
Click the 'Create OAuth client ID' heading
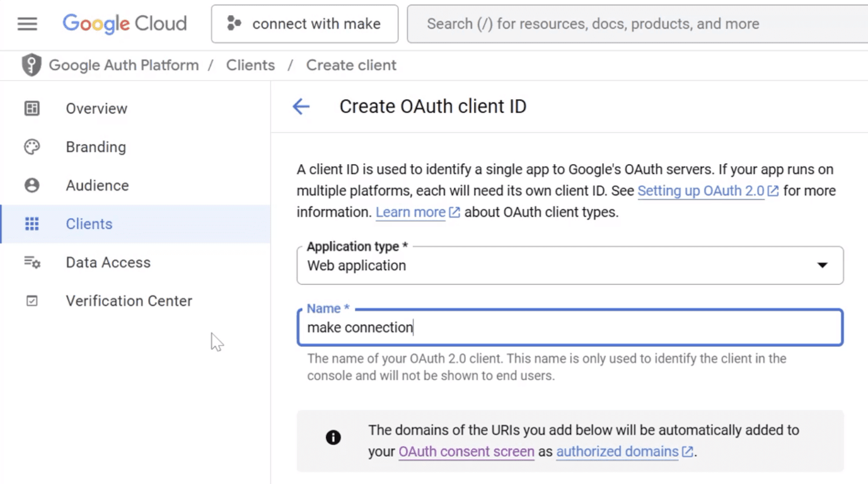(x=433, y=107)
